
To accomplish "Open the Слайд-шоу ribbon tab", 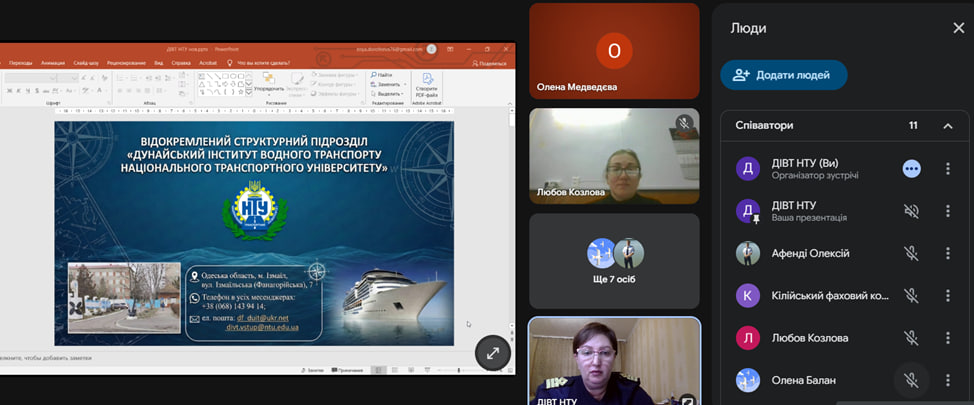I will (x=86, y=63).
